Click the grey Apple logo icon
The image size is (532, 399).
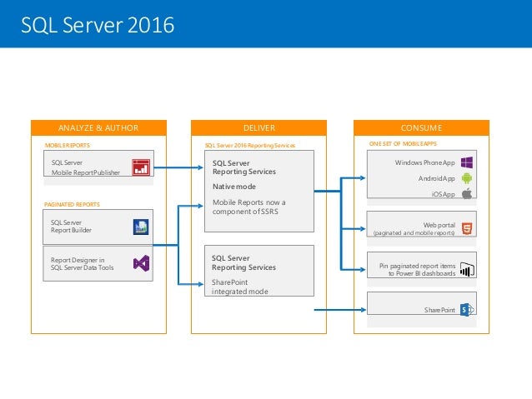point(467,193)
